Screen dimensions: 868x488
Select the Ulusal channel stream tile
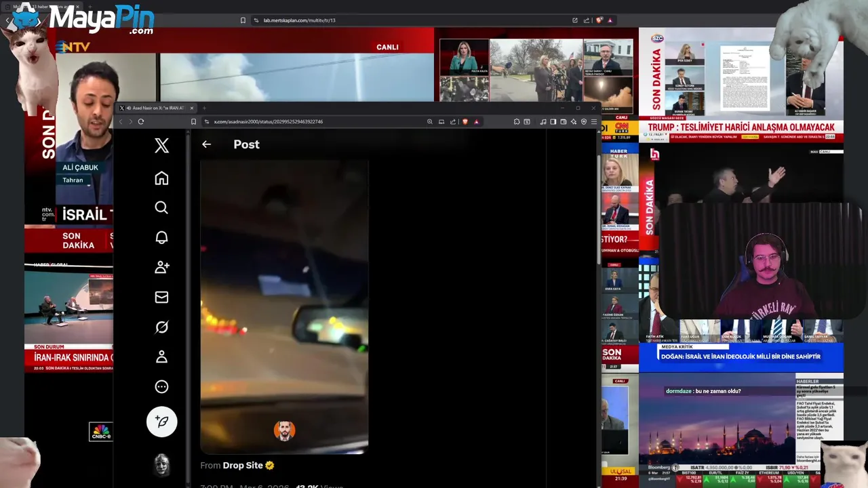619,430
